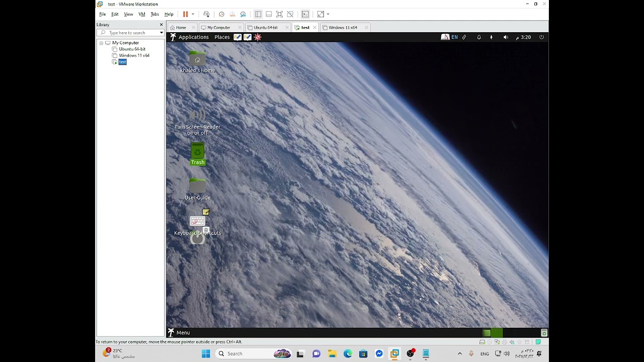The width and height of the screenshot is (644, 362).
Task: Open the guest volume icon
Action: point(506,37)
